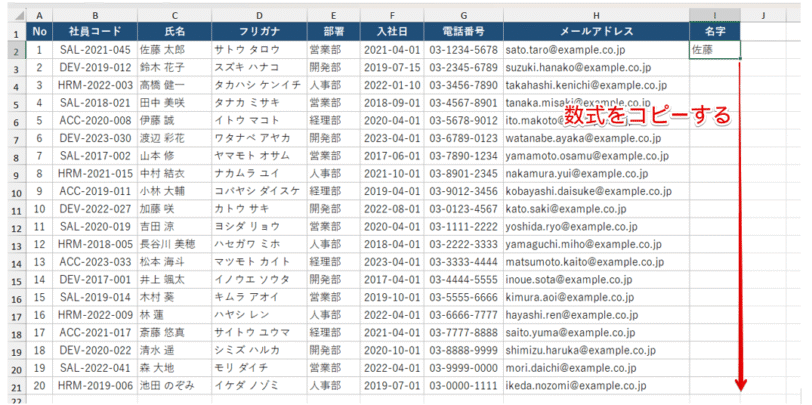Click the メールアドレス header cell
Screen dimensions: 812x405
click(x=596, y=32)
